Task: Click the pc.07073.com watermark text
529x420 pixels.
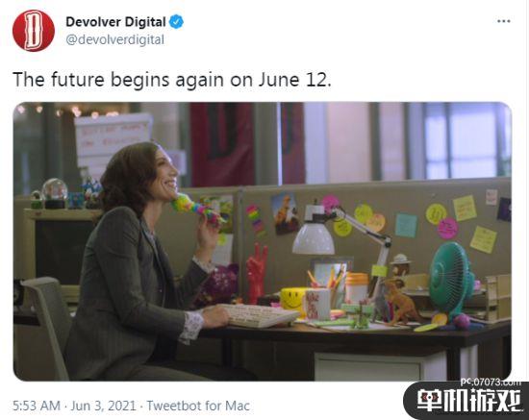Action: click(491, 383)
